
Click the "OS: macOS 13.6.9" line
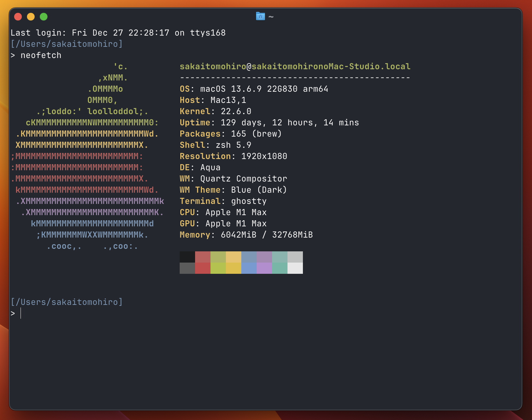click(254, 89)
